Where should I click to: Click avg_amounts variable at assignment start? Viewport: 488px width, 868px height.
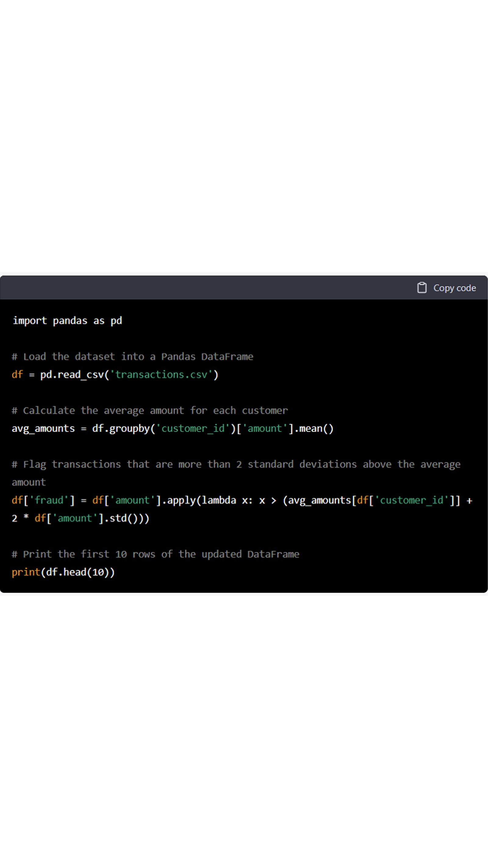coord(43,429)
